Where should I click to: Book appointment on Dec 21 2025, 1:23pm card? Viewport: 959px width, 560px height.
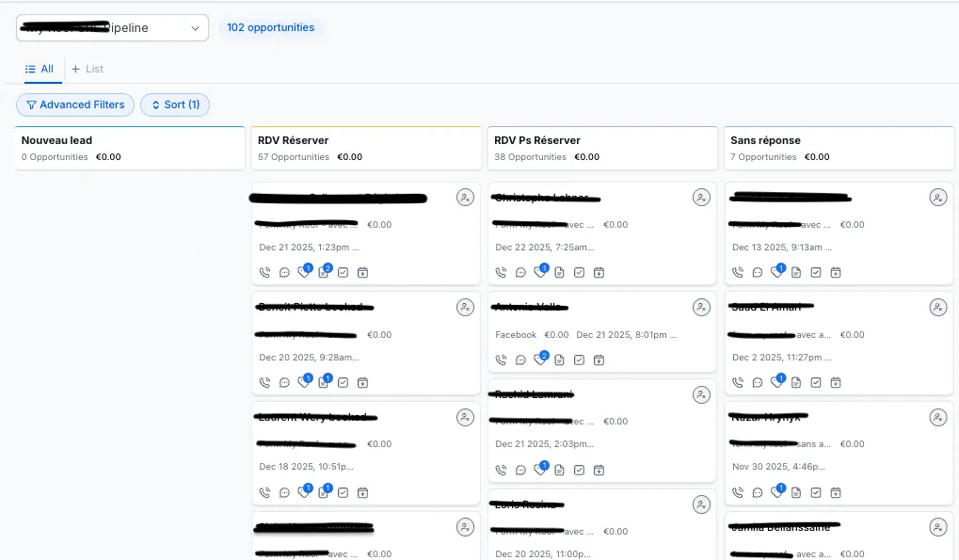coord(362,273)
